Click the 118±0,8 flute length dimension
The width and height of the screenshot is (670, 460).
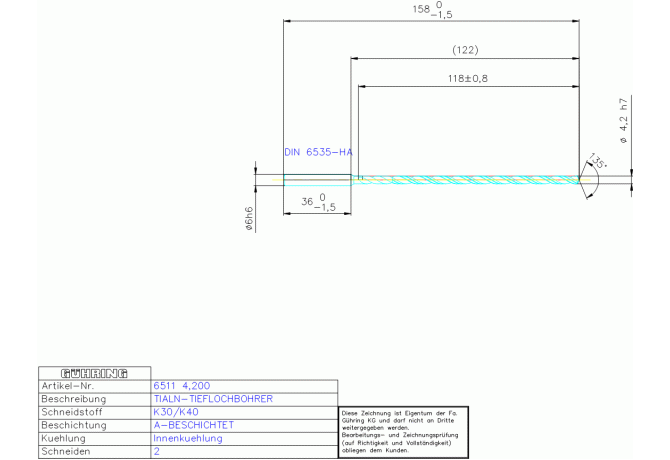(x=465, y=77)
